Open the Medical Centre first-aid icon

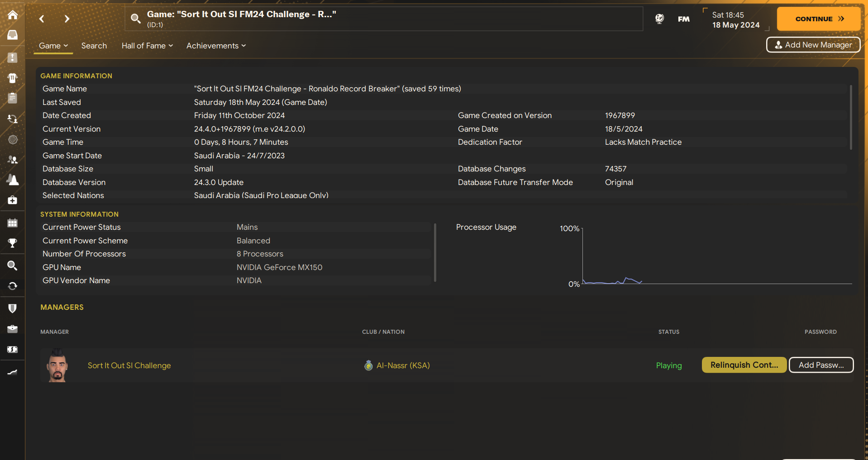(x=13, y=200)
